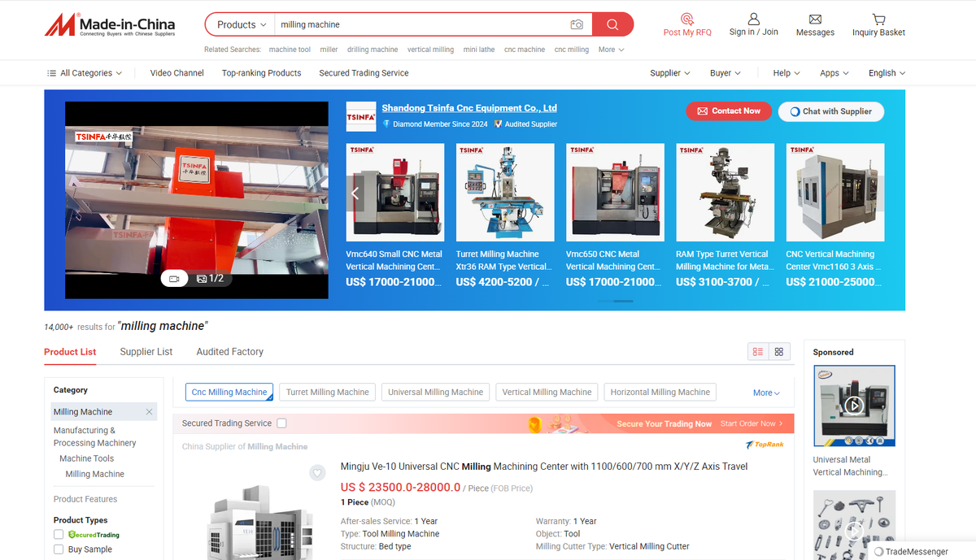Open Machine Tools category link
976x560 pixels.
coord(86,458)
